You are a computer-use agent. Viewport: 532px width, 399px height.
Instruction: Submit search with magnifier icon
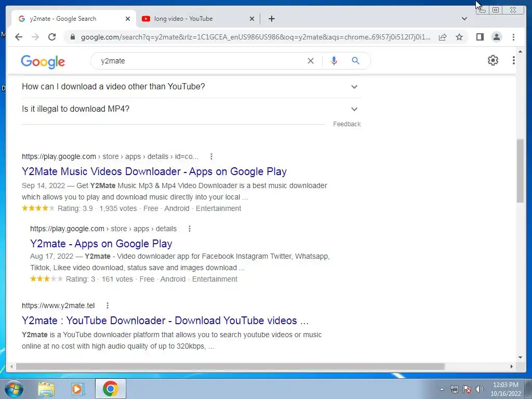[355, 61]
